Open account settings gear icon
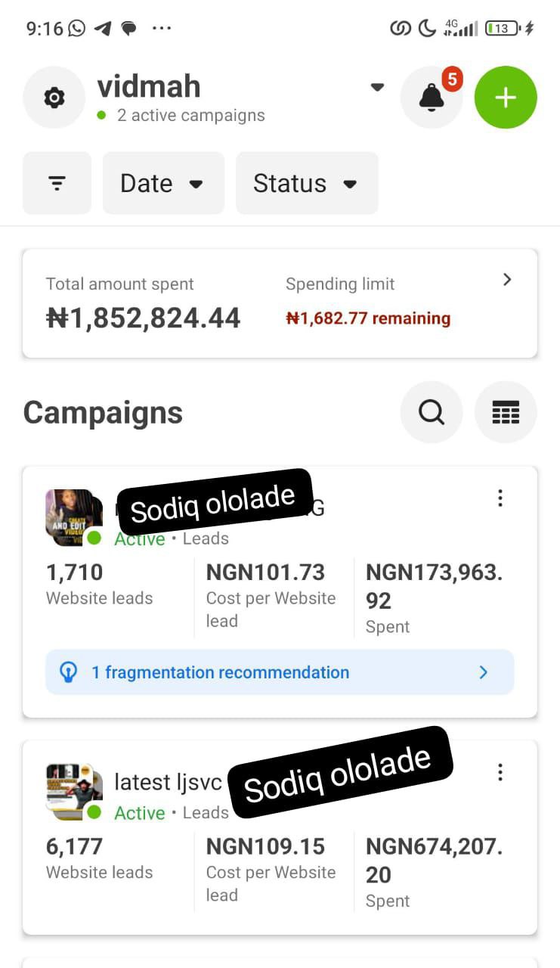 (x=54, y=98)
